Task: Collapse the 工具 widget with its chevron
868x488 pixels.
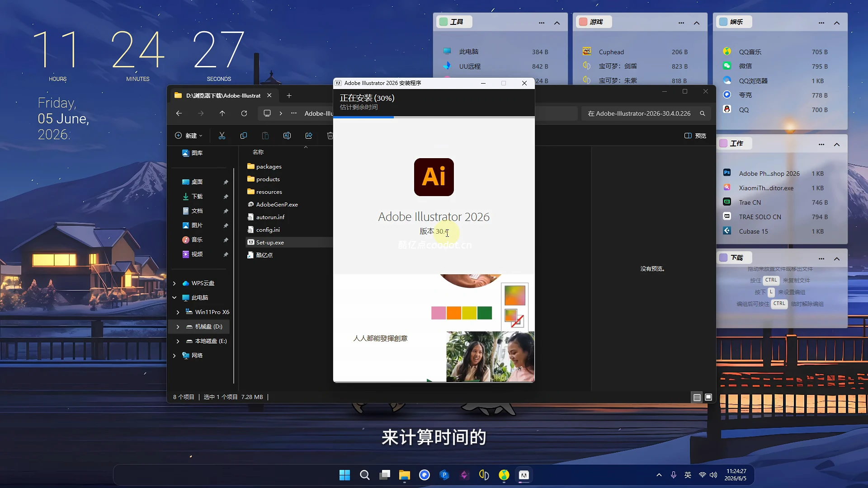Action: 557,23
